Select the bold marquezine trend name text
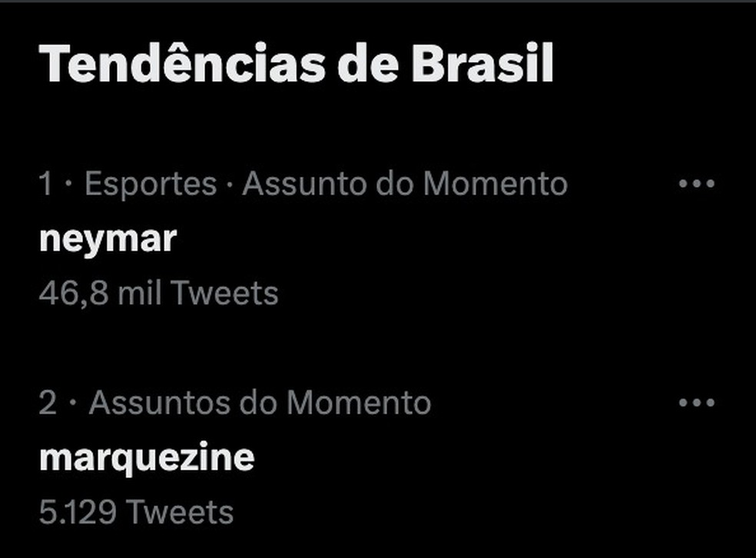756x558 pixels. pos(146,456)
